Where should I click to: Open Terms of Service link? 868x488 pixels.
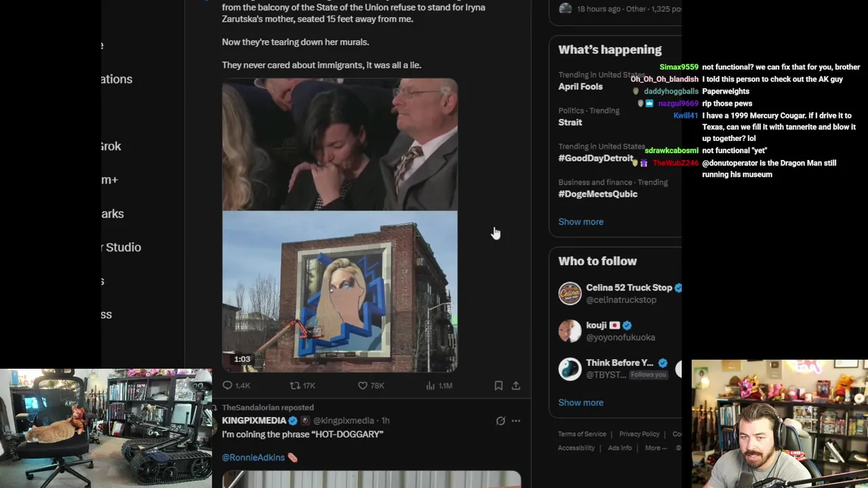(x=582, y=434)
